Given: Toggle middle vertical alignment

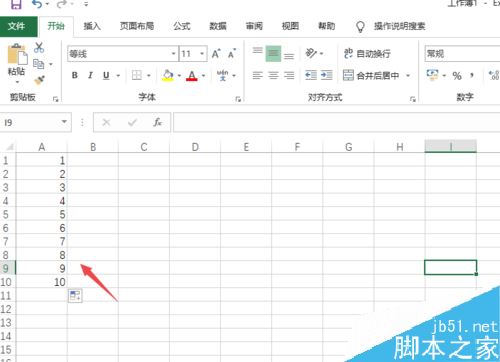Looking at the screenshot, I should pos(273,54).
